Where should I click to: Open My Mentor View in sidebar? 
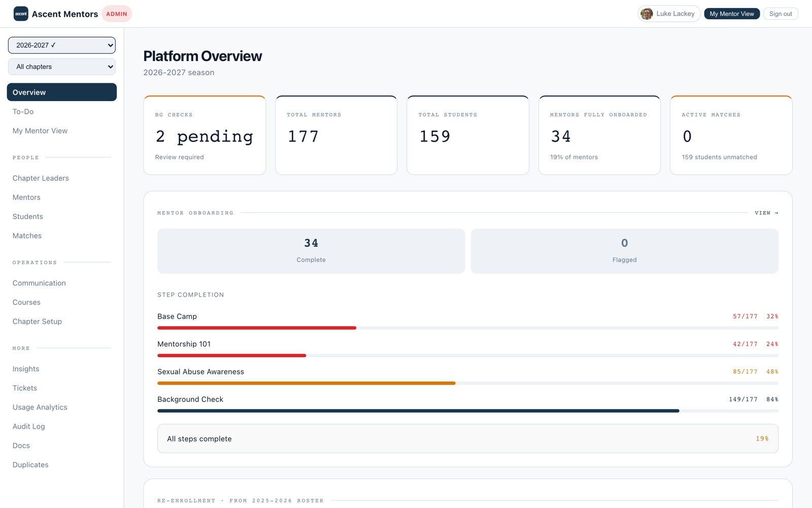[x=40, y=131]
